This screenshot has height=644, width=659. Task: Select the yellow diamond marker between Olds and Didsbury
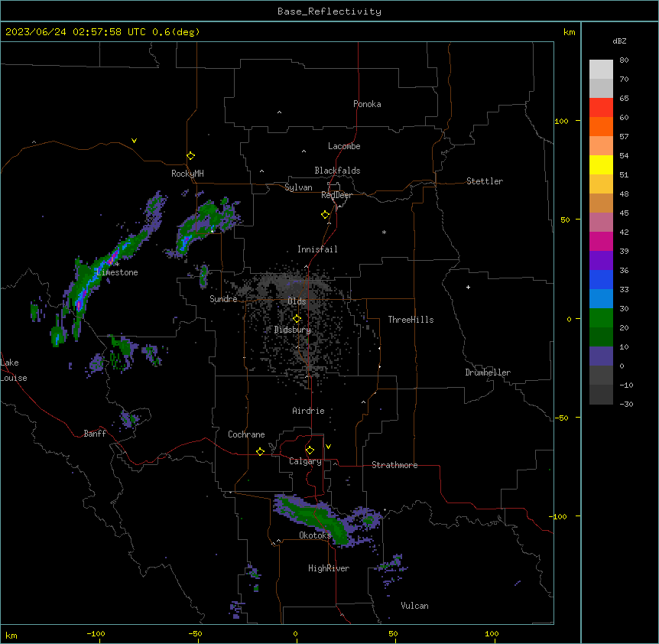point(297,319)
